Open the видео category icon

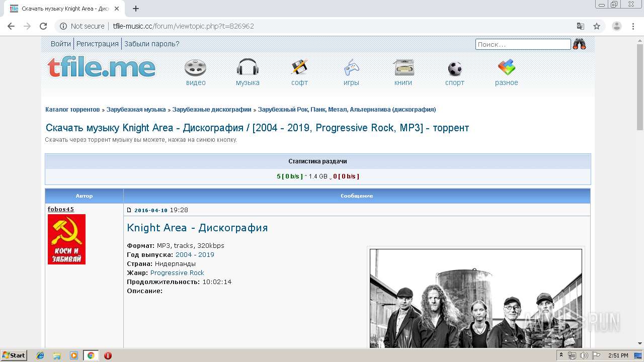coord(195,68)
